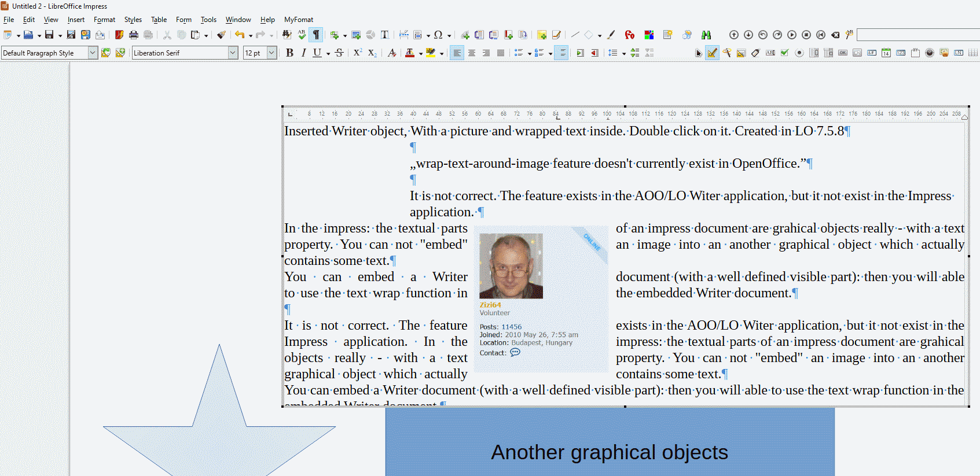Open the Liberation Serif font name dropdown
Image resolution: width=980 pixels, height=476 pixels.
click(x=233, y=53)
